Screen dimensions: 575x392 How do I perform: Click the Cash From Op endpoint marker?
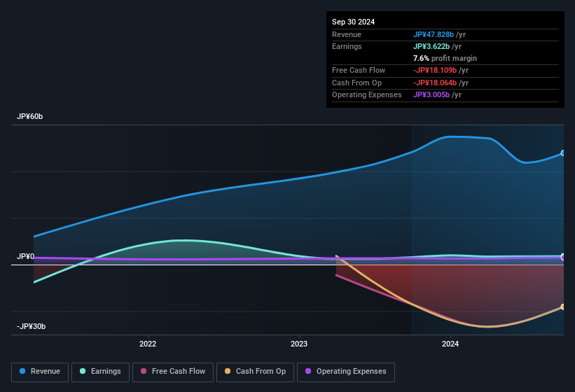click(563, 307)
